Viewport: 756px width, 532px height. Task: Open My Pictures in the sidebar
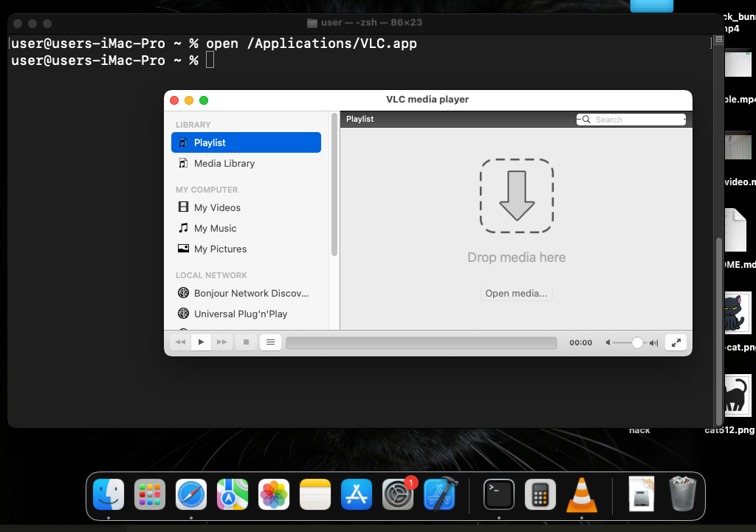click(x=220, y=249)
